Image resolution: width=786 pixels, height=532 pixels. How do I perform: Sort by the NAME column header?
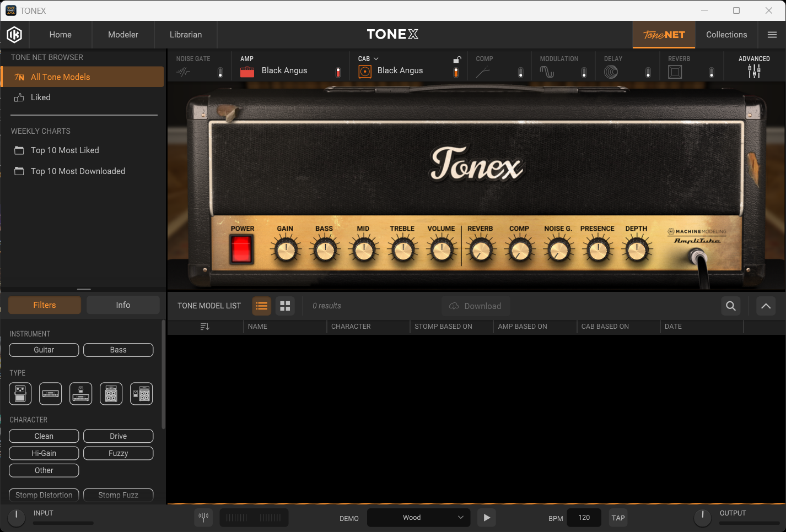[x=257, y=327]
